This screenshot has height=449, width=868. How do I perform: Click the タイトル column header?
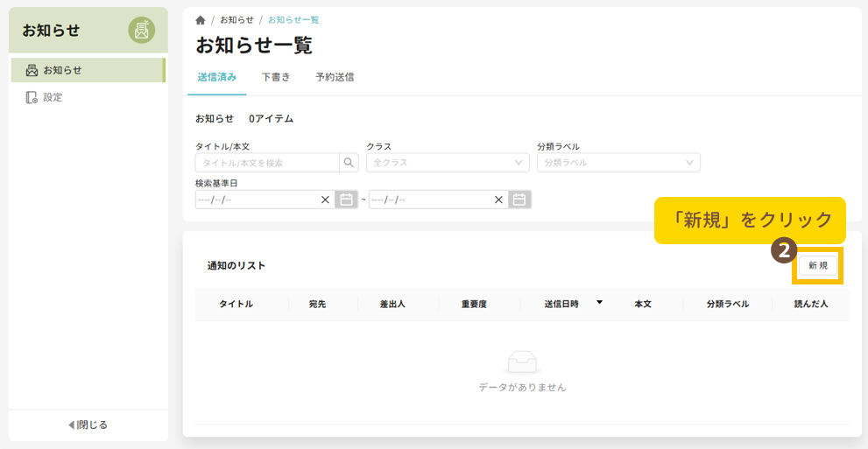pos(236,304)
